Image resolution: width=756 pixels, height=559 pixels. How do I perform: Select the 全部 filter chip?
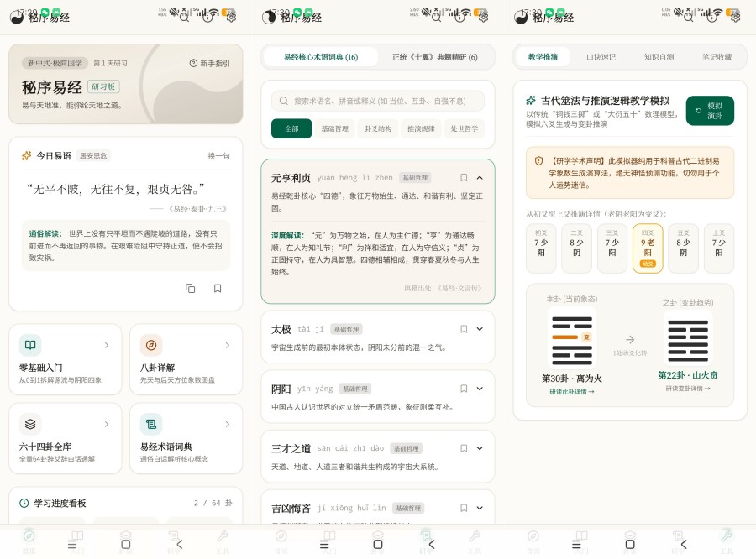(291, 128)
